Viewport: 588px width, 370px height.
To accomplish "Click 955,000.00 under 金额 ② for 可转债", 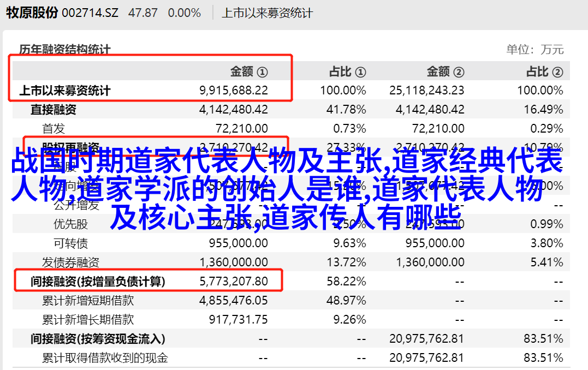I will [x=435, y=243].
